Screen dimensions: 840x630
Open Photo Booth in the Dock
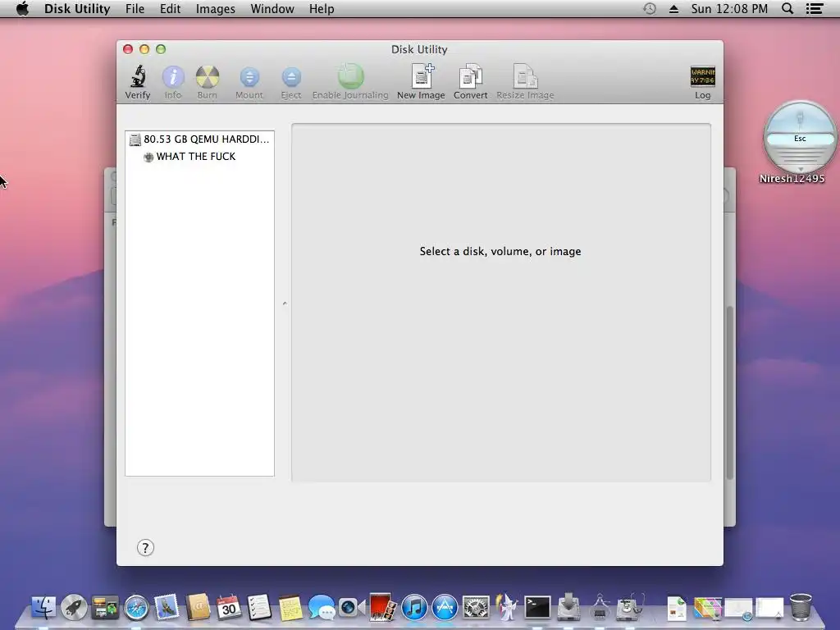383,607
